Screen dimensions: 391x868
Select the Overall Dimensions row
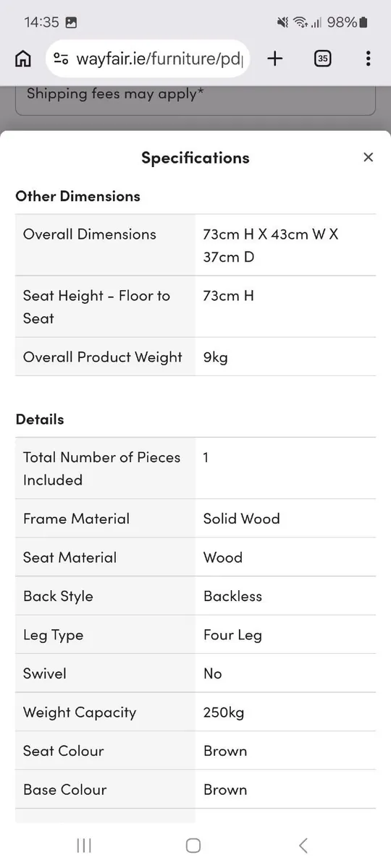(195, 245)
